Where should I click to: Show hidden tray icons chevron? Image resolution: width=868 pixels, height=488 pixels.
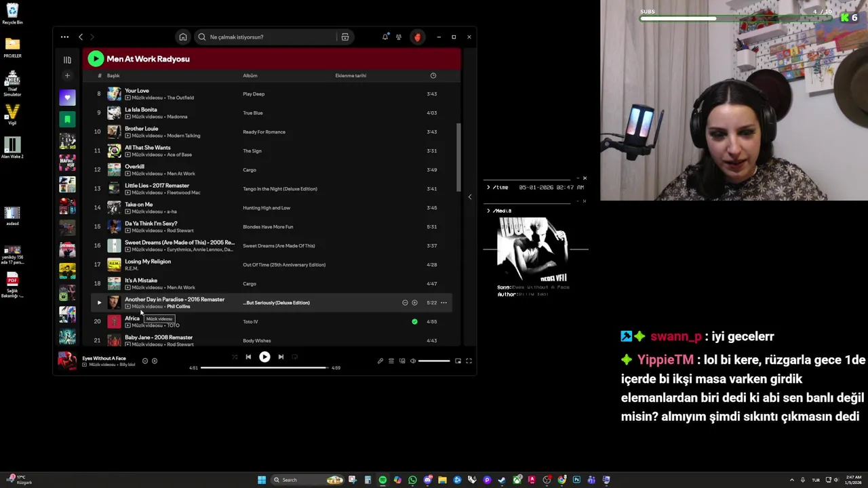791,480
